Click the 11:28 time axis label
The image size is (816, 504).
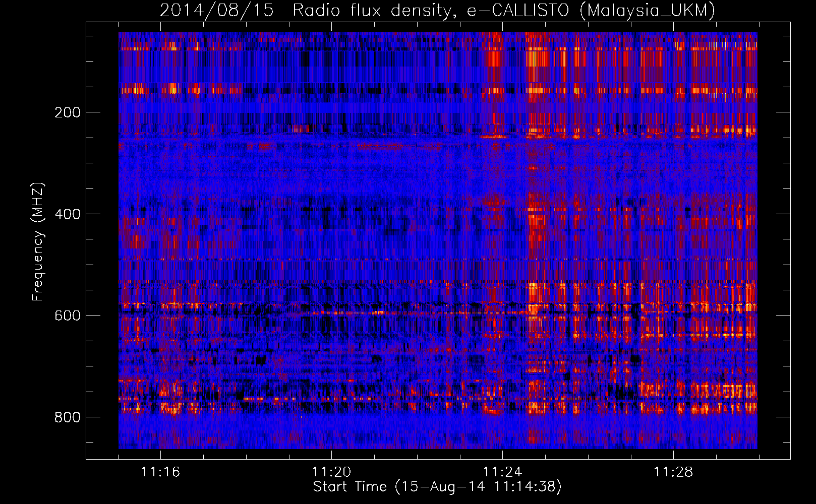673,472
